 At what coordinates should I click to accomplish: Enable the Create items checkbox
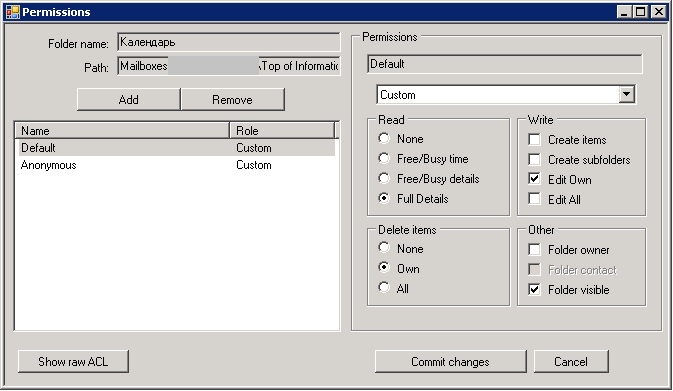[x=534, y=139]
